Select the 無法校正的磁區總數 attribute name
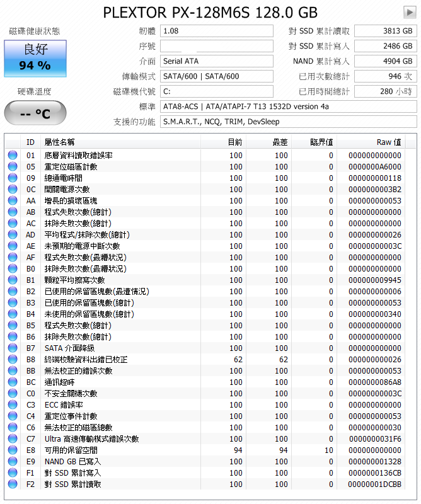Viewport: 421px width, 504px height. coord(79,427)
